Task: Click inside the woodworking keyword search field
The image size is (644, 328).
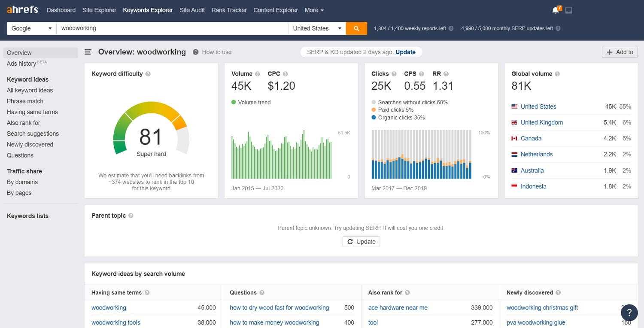Action: tap(172, 28)
